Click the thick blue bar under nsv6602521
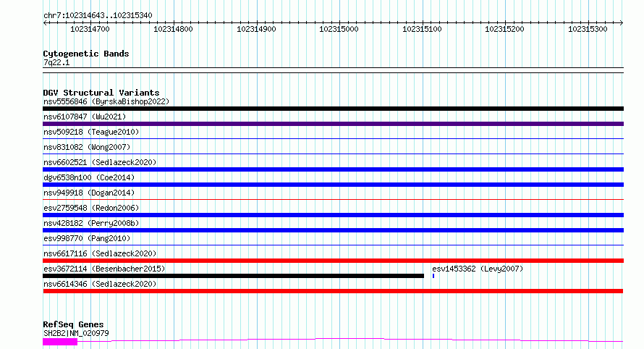Viewport: 644px width, 349px height. tap(333, 169)
